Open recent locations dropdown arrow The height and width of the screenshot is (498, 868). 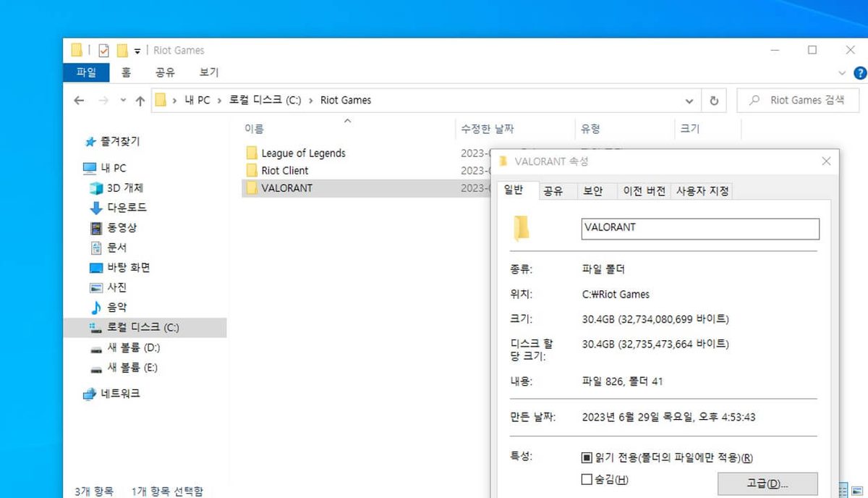click(123, 101)
